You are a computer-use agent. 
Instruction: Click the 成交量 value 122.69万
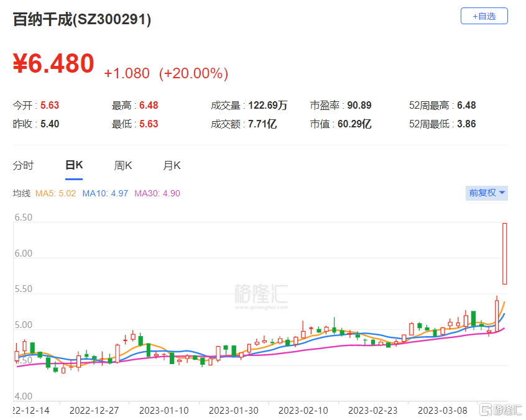coord(268,105)
